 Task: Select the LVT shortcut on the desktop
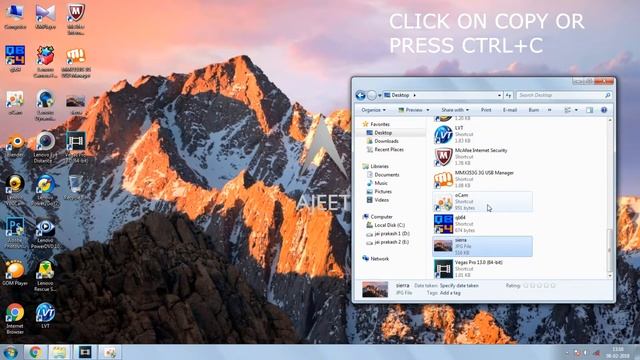pyautogui.click(x=45, y=316)
